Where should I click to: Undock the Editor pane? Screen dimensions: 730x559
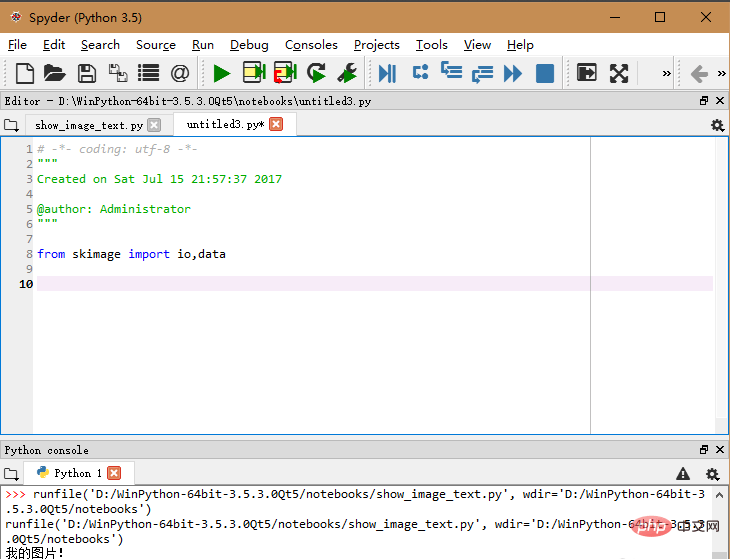point(703,101)
